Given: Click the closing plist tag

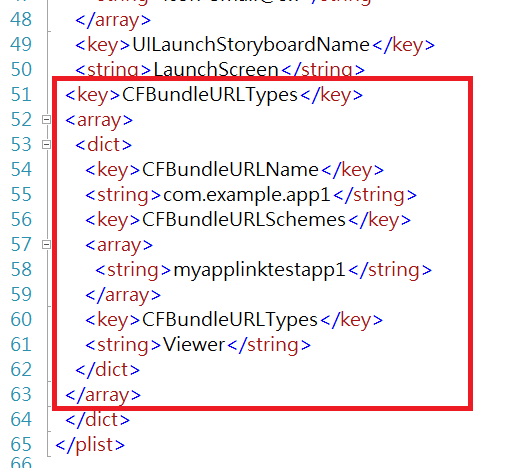Looking at the screenshot, I should coord(90,445).
